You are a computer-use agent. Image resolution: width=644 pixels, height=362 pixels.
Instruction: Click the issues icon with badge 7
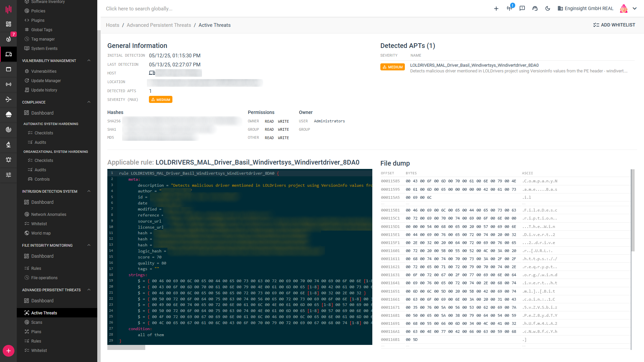[8, 39]
